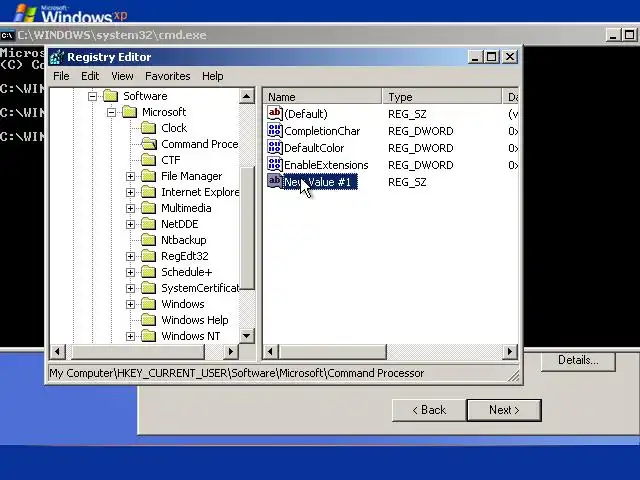Click the RegEdt32 folder icon
Screen dimensions: 640x480
pyautogui.click(x=149, y=256)
